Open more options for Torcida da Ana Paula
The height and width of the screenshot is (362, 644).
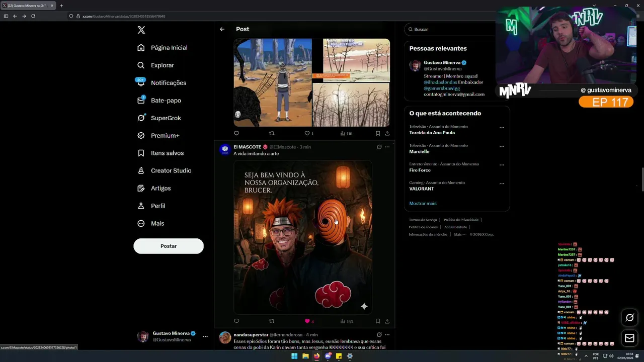click(x=502, y=128)
